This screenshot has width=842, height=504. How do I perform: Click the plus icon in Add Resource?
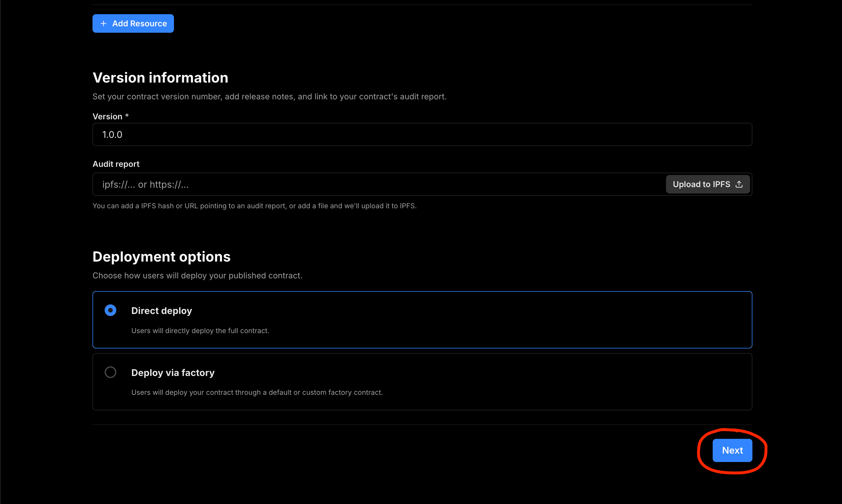104,23
